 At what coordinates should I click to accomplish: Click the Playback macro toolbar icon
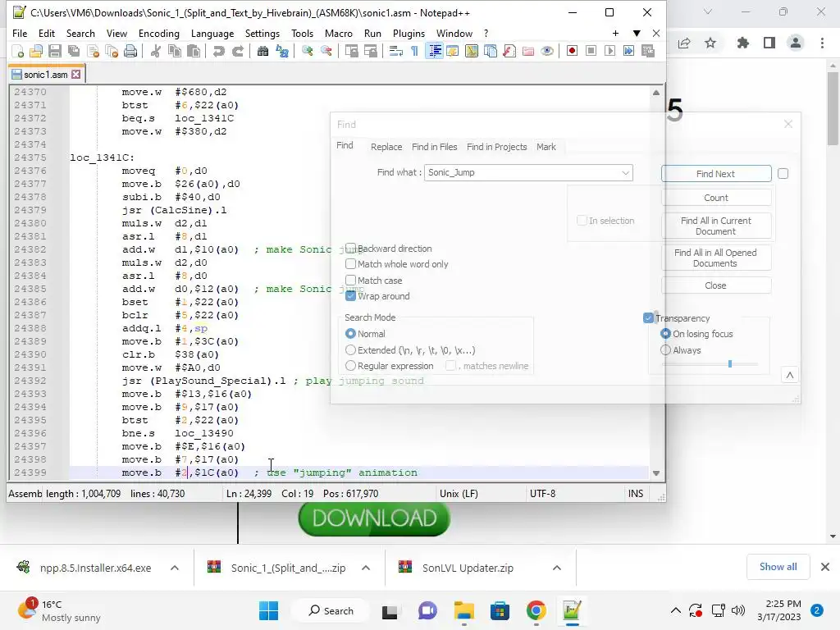click(609, 51)
